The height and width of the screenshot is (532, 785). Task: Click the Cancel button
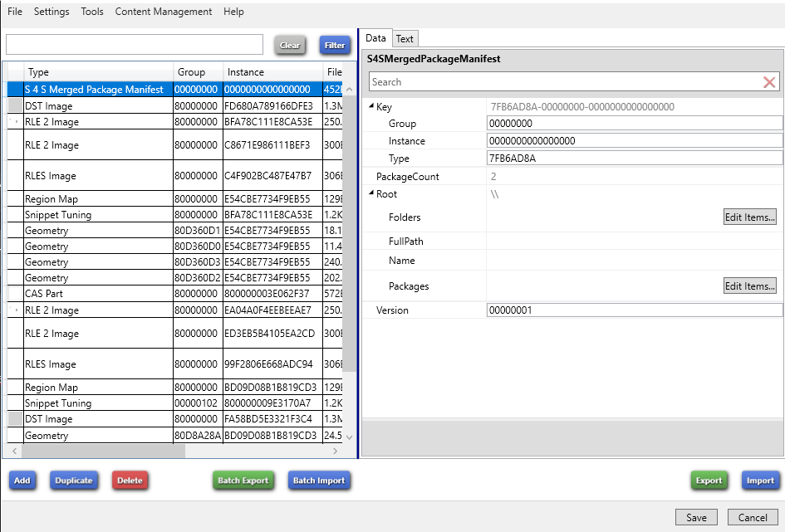pyautogui.click(x=753, y=518)
